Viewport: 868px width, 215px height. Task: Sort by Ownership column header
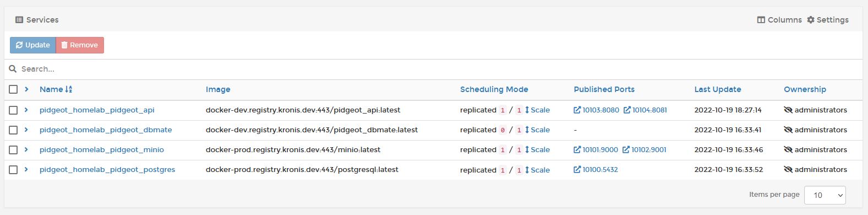(805, 89)
